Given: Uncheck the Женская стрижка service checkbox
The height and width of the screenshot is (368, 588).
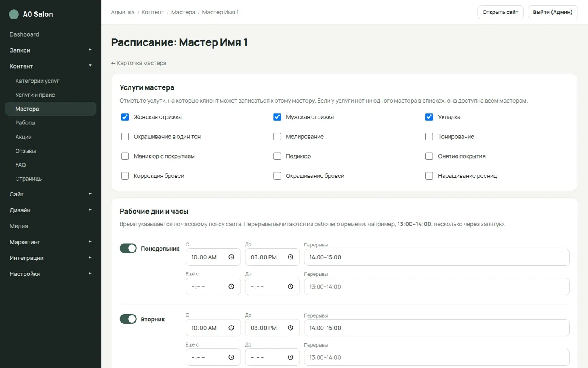Looking at the screenshot, I should 125,117.
